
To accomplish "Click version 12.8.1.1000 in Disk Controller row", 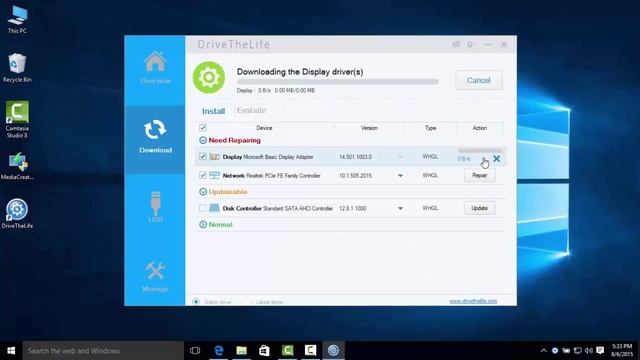I will (x=353, y=208).
